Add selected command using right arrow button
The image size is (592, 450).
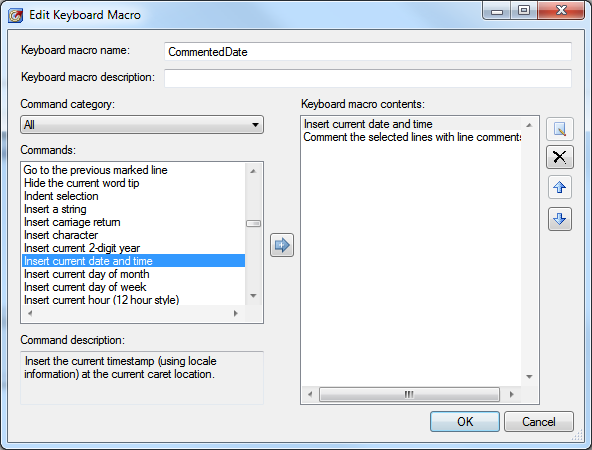click(x=282, y=245)
